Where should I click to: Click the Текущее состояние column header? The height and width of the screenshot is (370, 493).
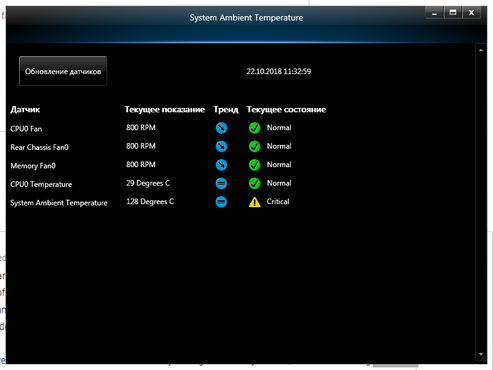(x=286, y=110)
